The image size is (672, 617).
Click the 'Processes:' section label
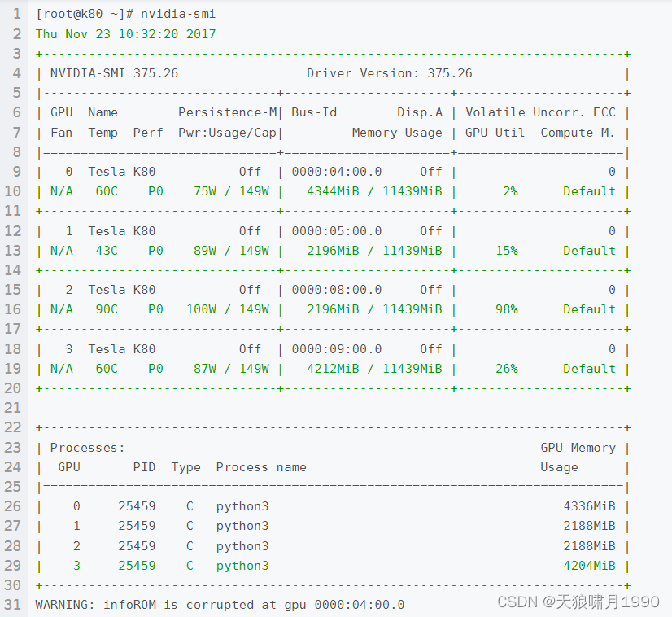[87, 448]
